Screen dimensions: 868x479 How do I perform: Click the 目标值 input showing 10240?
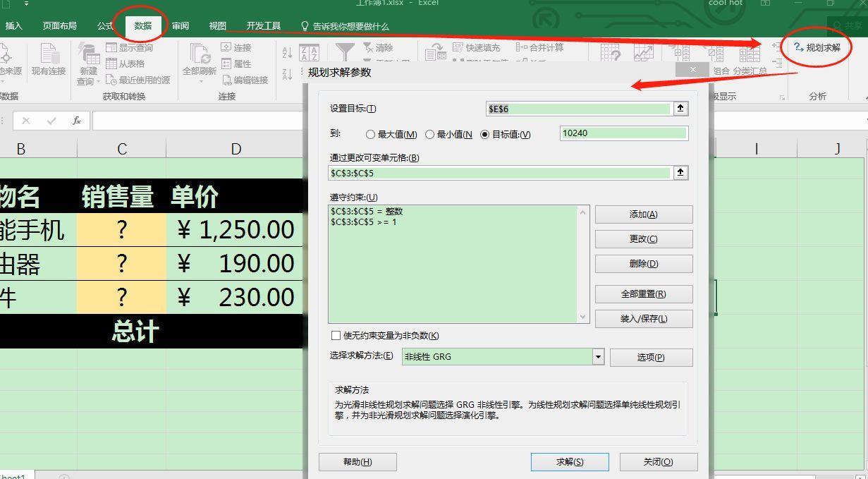point(623,133)
